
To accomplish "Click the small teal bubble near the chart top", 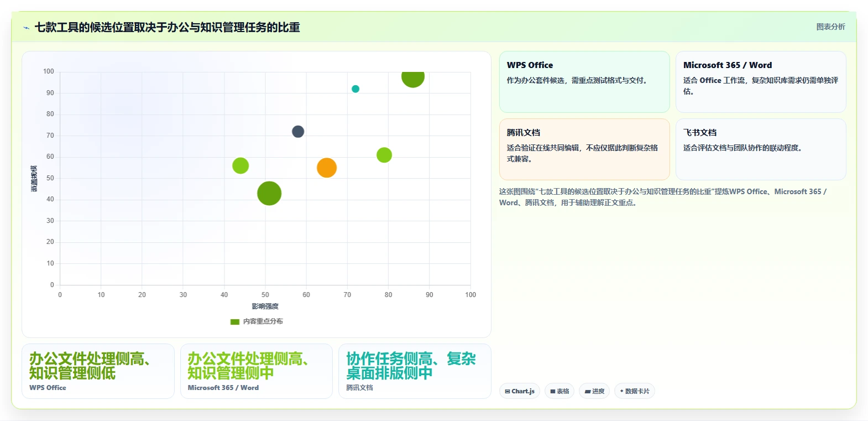I will (355, 89).
